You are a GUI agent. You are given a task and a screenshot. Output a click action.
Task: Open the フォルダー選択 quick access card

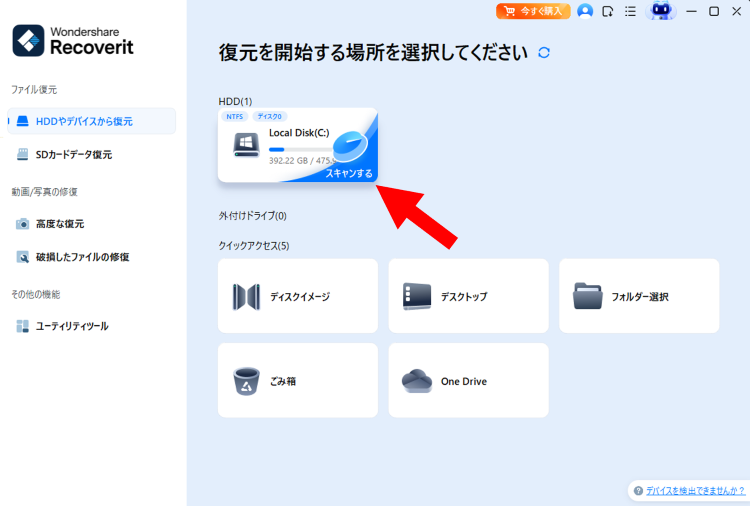[x=639, y=296]
